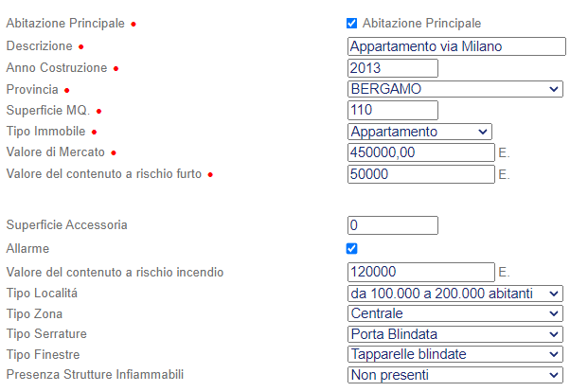
Task: Click the Provincia label text
Action: 32,89
